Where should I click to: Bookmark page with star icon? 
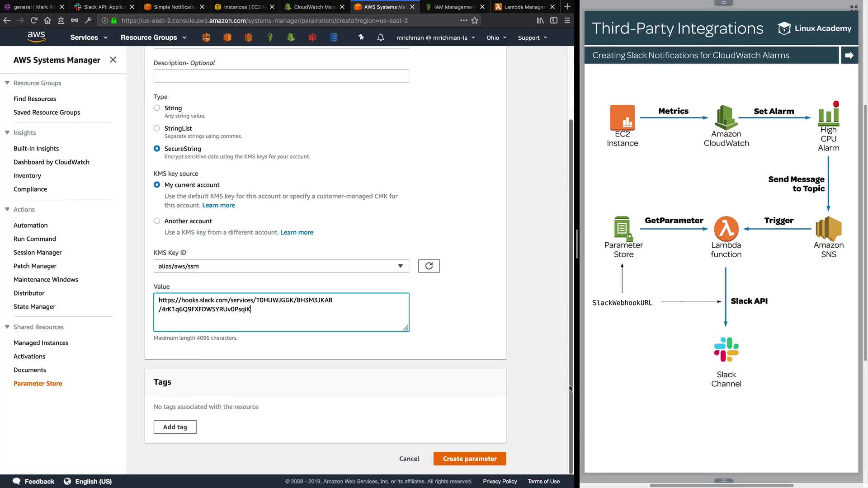point(475,20)
